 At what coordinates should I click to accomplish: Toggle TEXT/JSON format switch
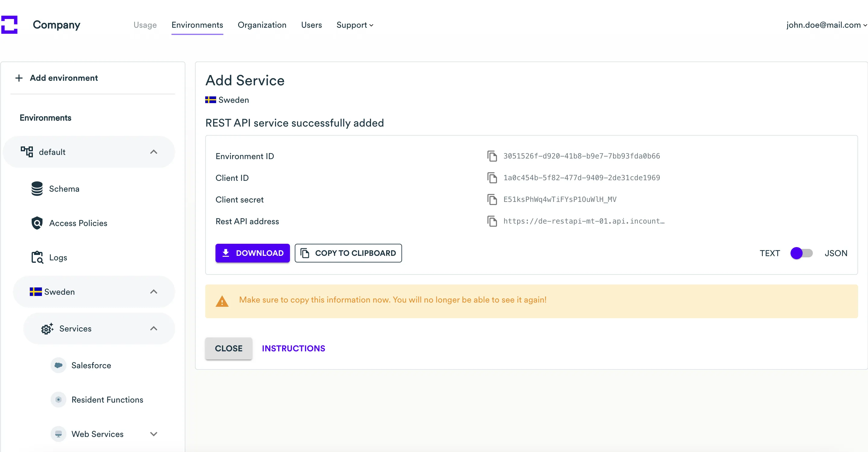pos(802,253)
